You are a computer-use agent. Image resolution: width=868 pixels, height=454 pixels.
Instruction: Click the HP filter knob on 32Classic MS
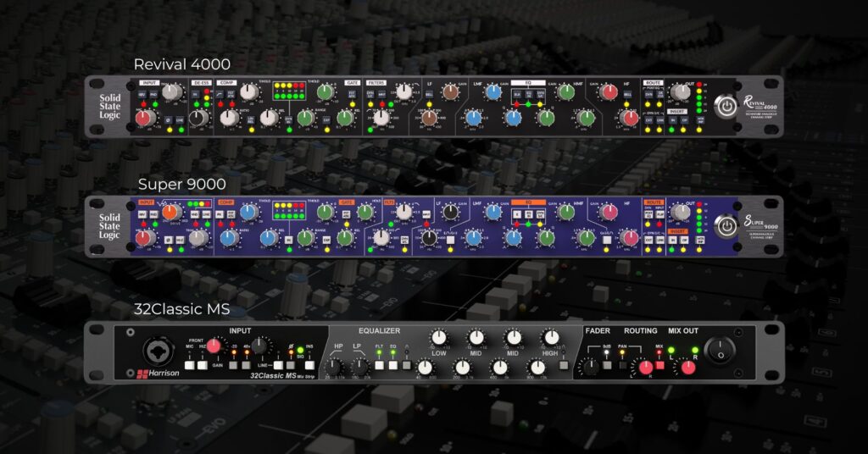point(335,368)
